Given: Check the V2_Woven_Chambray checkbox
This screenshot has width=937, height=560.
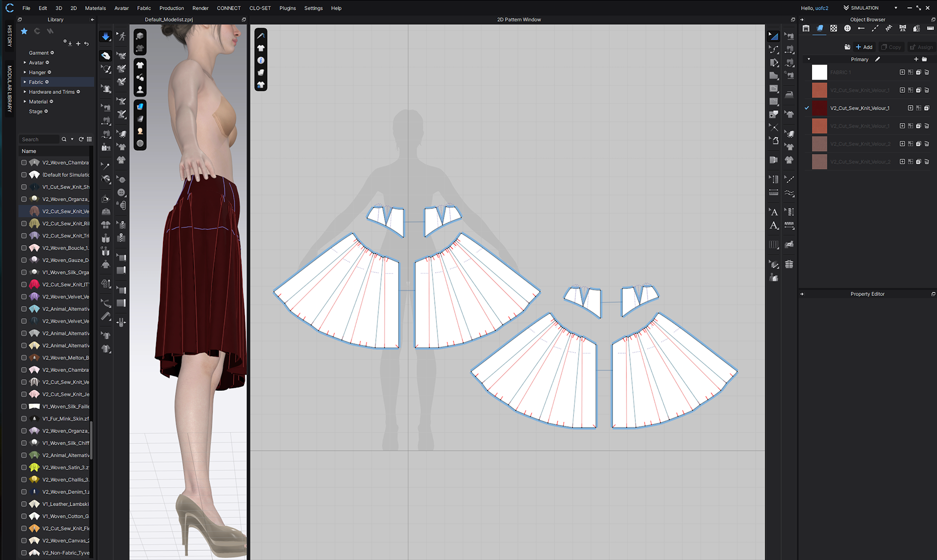Looking at the screenshot, I should (x=24, y=162).
